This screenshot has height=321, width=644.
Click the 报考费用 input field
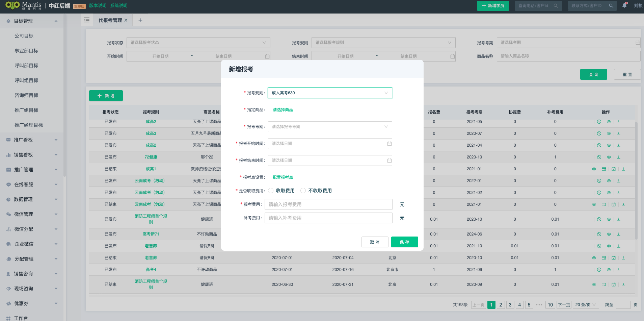tap(328, 204)
